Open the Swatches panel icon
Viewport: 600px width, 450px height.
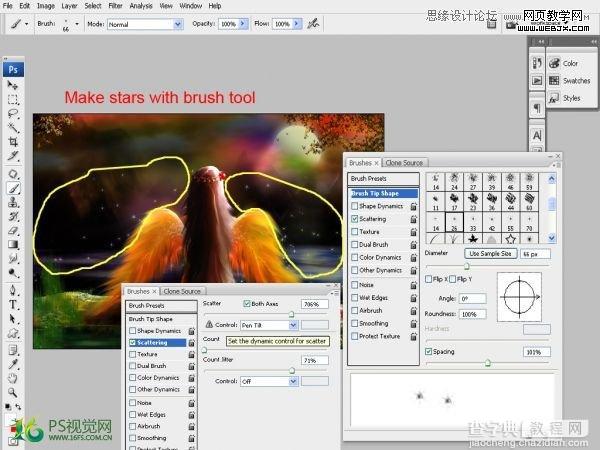pyautogui.click(x=554, y=80)
